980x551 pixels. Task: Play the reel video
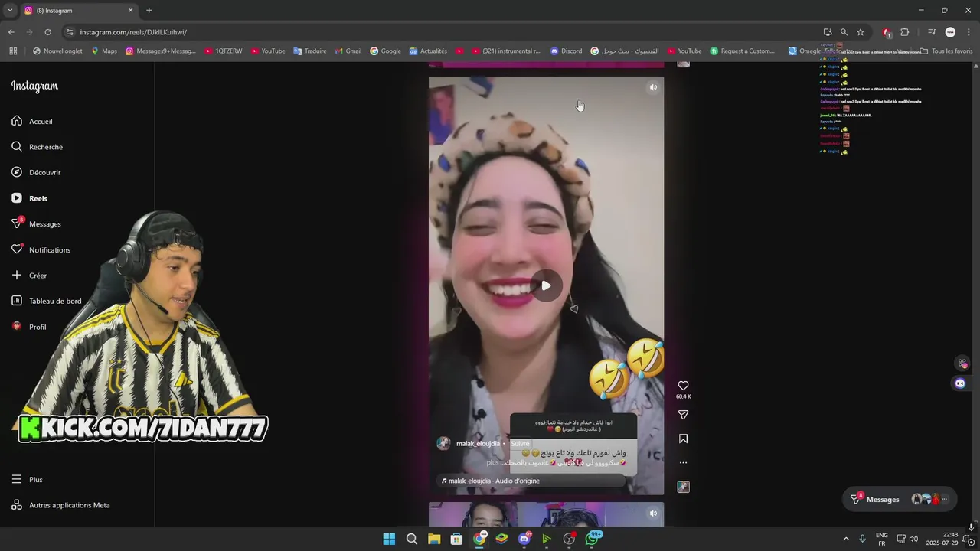click(x=546, y=285)
